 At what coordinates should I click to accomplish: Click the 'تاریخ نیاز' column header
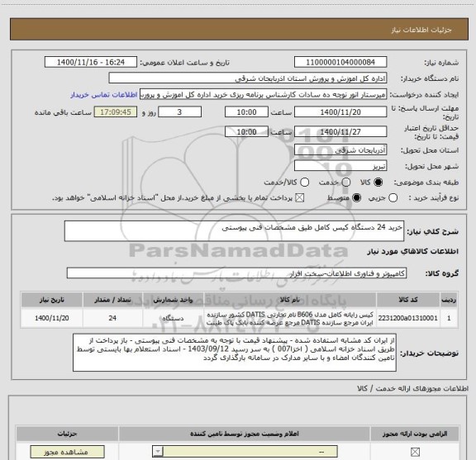51,300
